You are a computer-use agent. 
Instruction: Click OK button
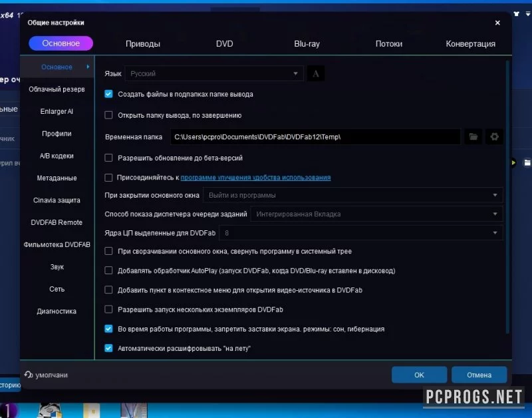pyautogui.click(x=419, y=375)
